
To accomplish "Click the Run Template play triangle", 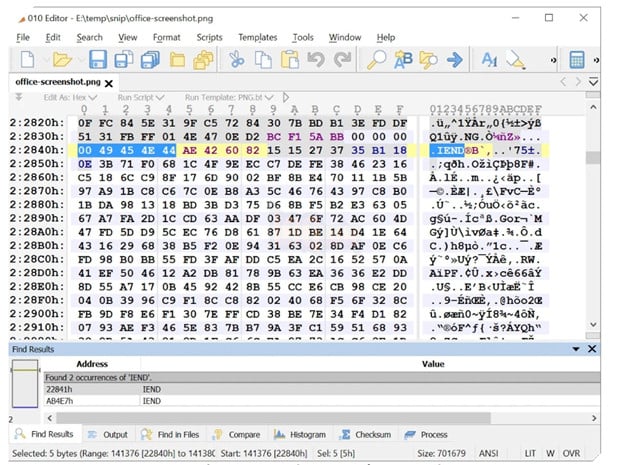I will coord(285,97).
